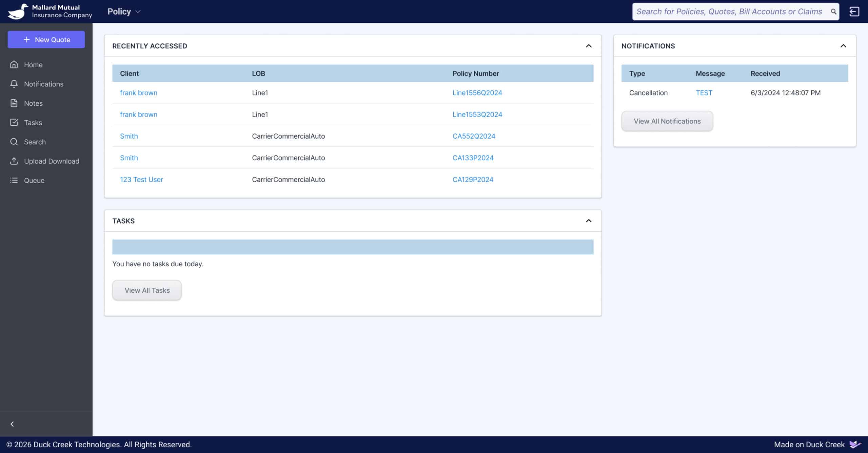Click the Notes document icon
This screenshot has width=868, height=453.
point(14,103)
